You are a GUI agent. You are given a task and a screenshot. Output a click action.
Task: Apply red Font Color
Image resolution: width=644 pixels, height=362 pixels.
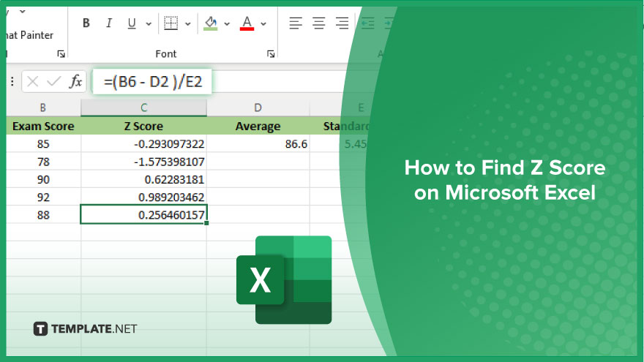tap(247, 23)
